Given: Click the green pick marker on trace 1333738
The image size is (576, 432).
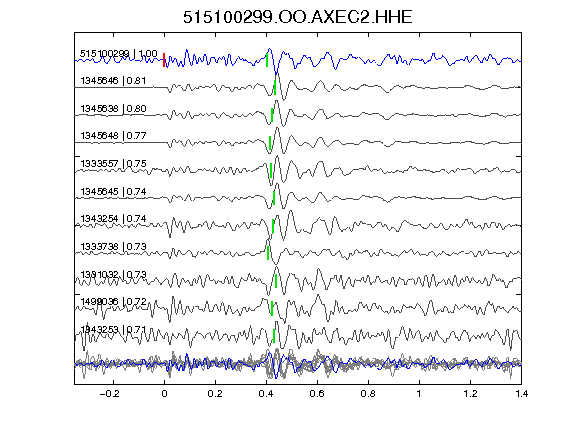Looking at the screenshot, I should (268, 253).
